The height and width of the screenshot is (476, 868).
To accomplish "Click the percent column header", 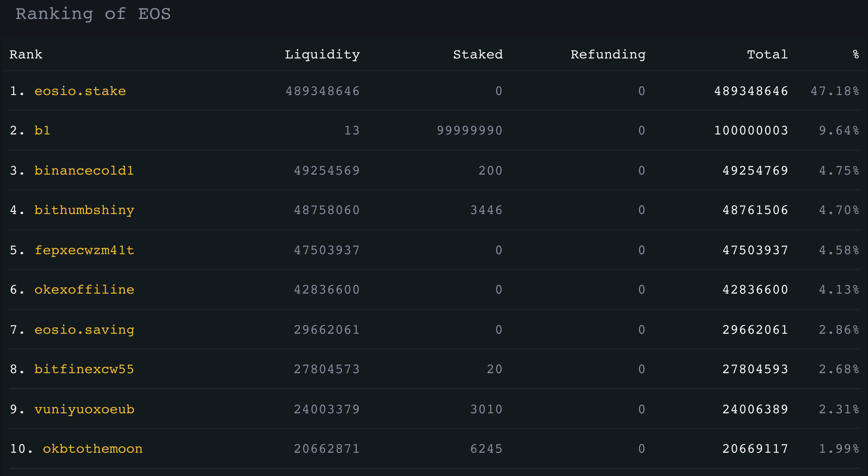I will [x=856, y=54].
